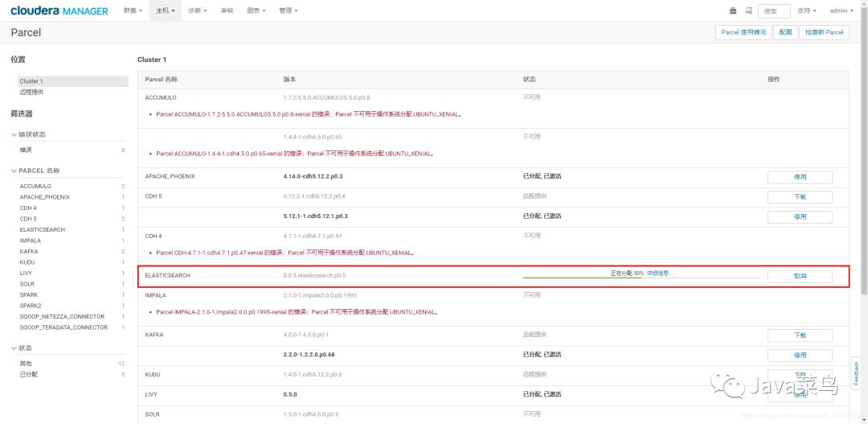Open the 群集 dropdown menu
Viewport: 868px width, 424px height.
[x=133, y=10]
